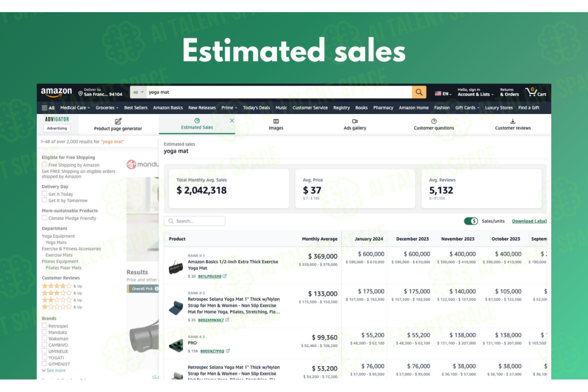This screenshot has width=588, height=392.
Task: Check the GYMENIST brand filter
Action: click(44, 363)
